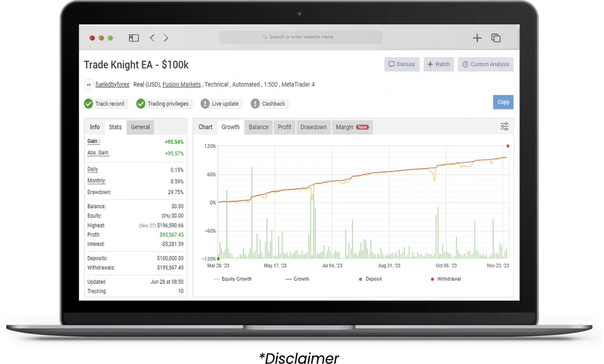Click the search or website address field
The width and height of the screenshot is (604, 364).
coord(300,37)
